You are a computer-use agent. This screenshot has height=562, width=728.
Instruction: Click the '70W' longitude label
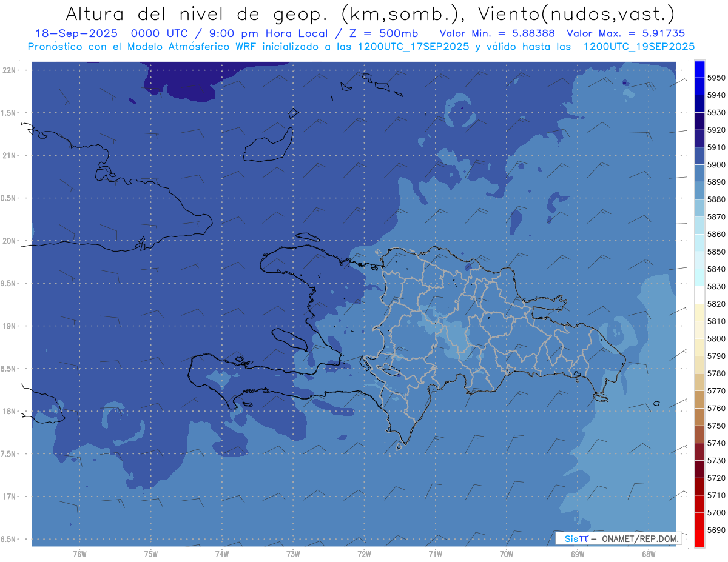tap(507, 554)
